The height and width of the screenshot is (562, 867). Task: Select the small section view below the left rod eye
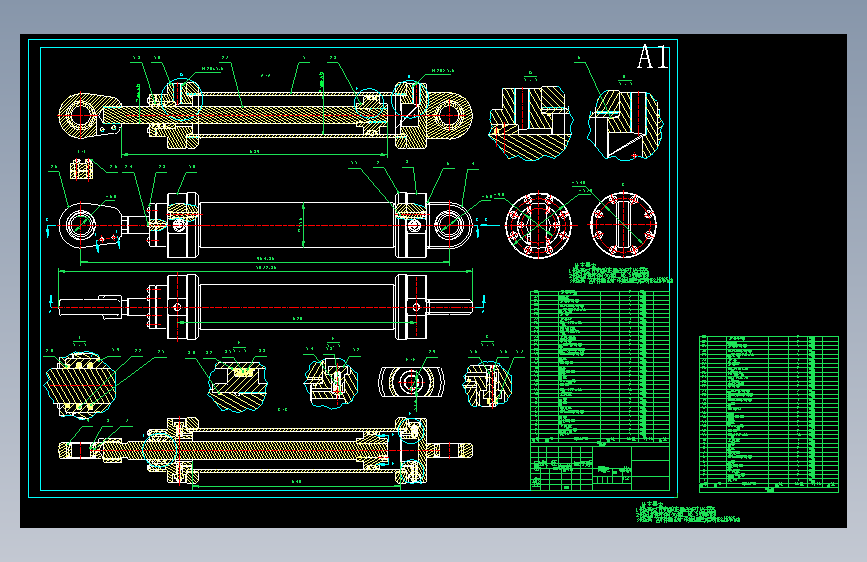[x=82, y=169]
